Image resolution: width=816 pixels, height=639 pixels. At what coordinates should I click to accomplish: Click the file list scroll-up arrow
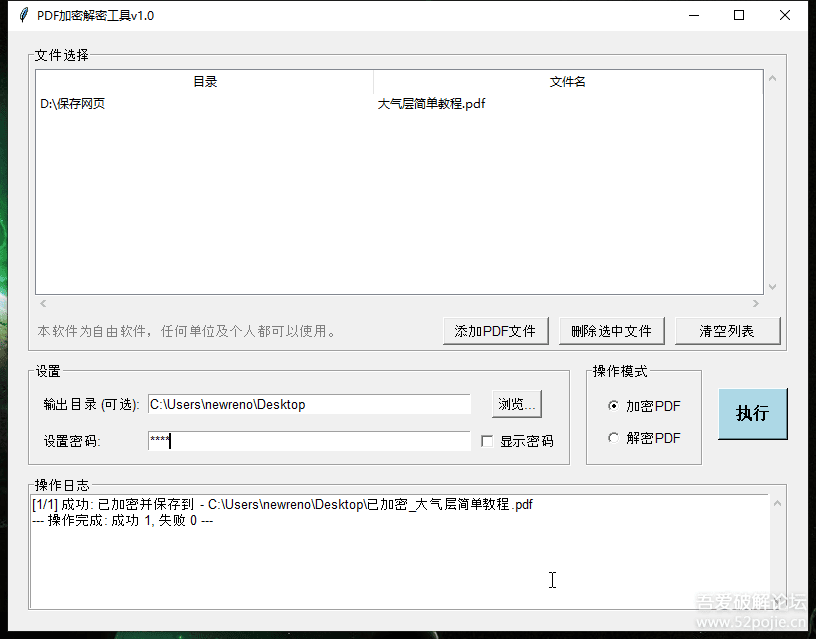tap(772, 79)
